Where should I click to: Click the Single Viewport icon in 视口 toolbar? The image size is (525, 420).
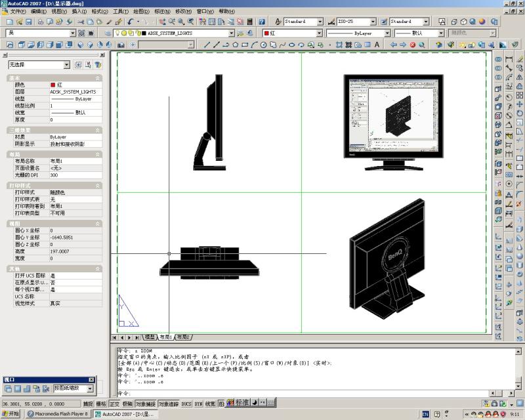pyautogui.click(x=18, y=389)
